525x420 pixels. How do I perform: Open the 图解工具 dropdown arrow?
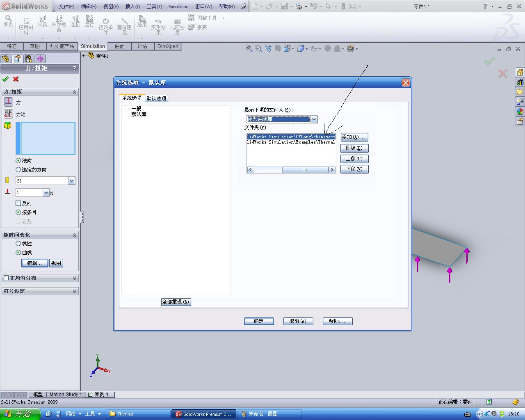point(223,18)
